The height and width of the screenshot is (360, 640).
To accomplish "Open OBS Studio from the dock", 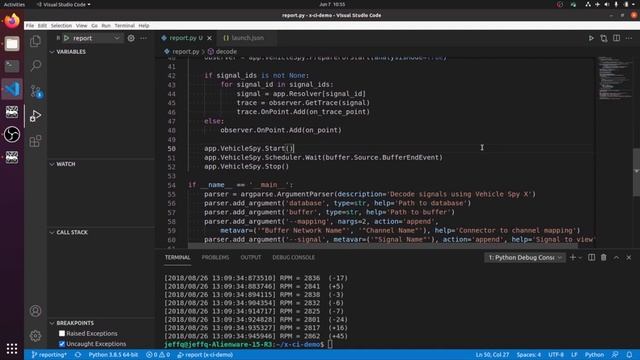I will (x=12, y=134).
